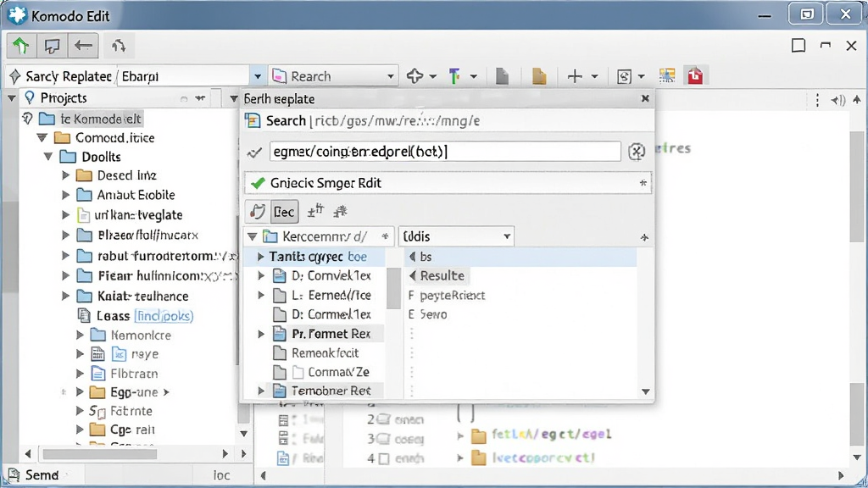This screenshot has width=868, height=488.
Task: Toggle the checkbox in row 4 enah
Action: (384, 458)
